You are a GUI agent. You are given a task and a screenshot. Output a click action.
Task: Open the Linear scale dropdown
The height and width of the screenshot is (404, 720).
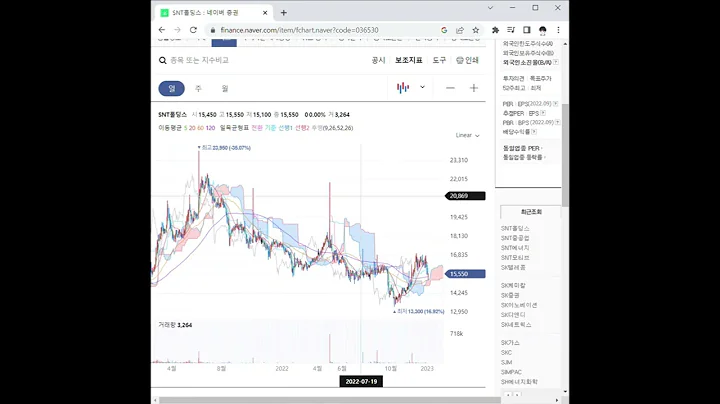coord(467,135)
